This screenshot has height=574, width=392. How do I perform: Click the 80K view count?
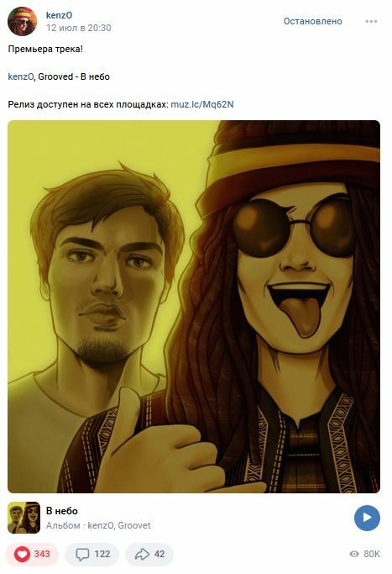coord(372,554)
